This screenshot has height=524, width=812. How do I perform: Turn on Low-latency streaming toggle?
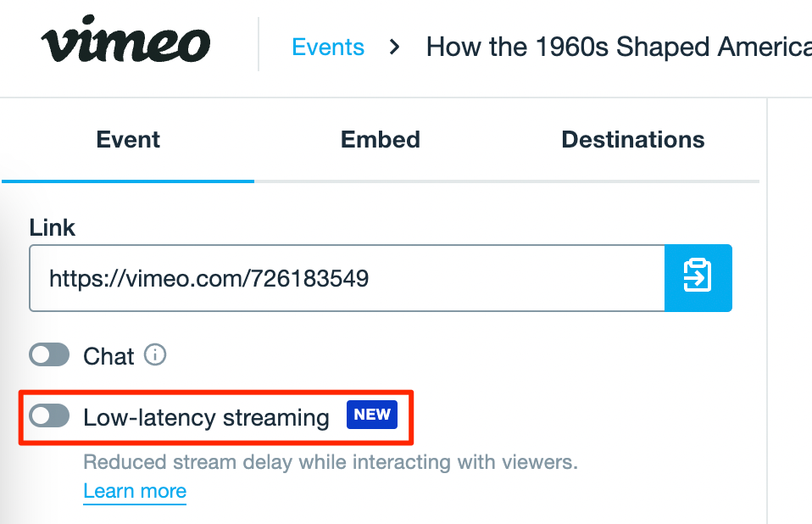(x=49, y=416)
